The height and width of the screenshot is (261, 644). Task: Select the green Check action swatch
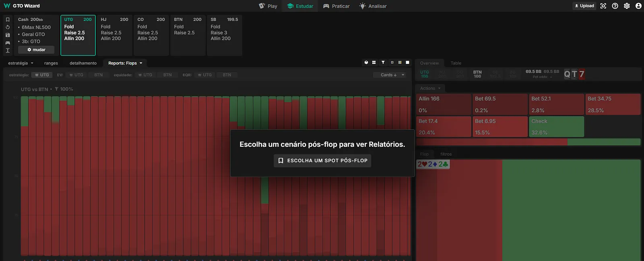pos(556,127)
